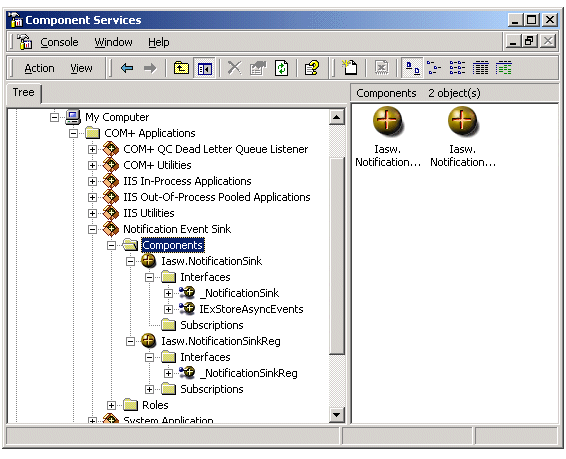This screenshot has height=459, width=566.
Task: Select _NotificationSink interface icon
Action: (187, 292)
